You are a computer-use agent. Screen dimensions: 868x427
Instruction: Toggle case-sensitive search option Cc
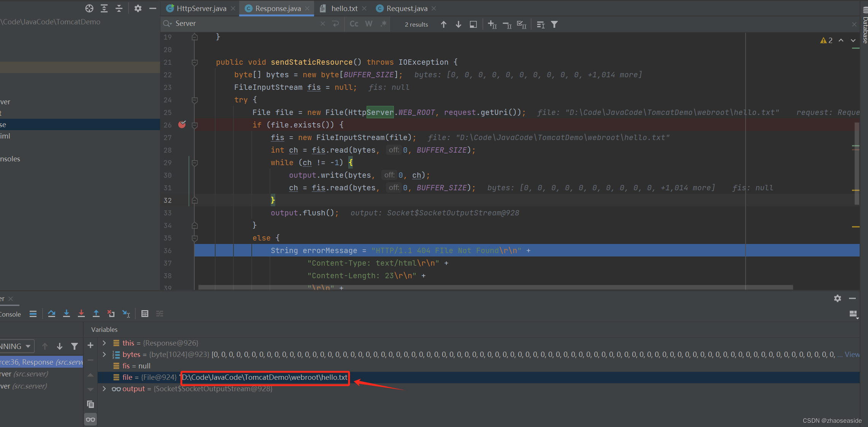click(352, 23)
